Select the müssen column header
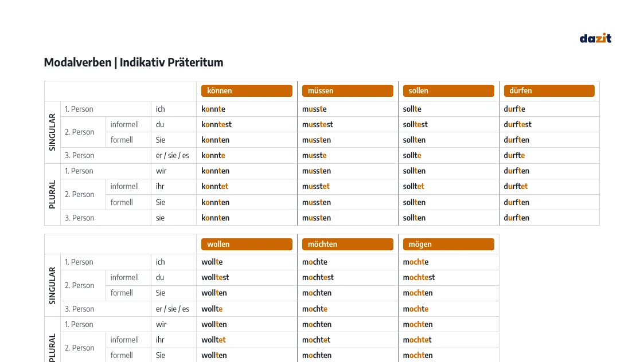This screenshot has width=644, height=362. coord(348,91)
